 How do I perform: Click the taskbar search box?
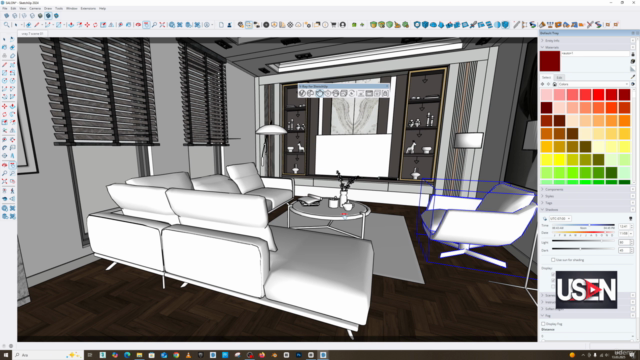47,355
